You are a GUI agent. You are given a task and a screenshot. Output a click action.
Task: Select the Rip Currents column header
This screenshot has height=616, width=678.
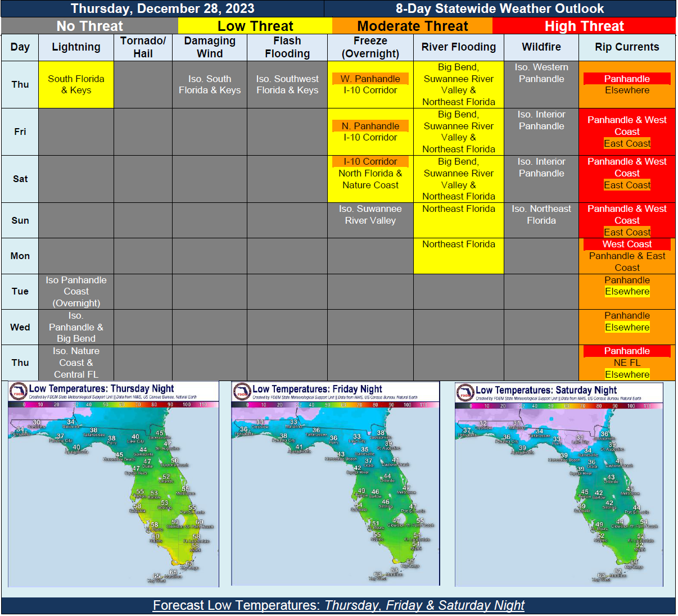(x=627, y=47)
